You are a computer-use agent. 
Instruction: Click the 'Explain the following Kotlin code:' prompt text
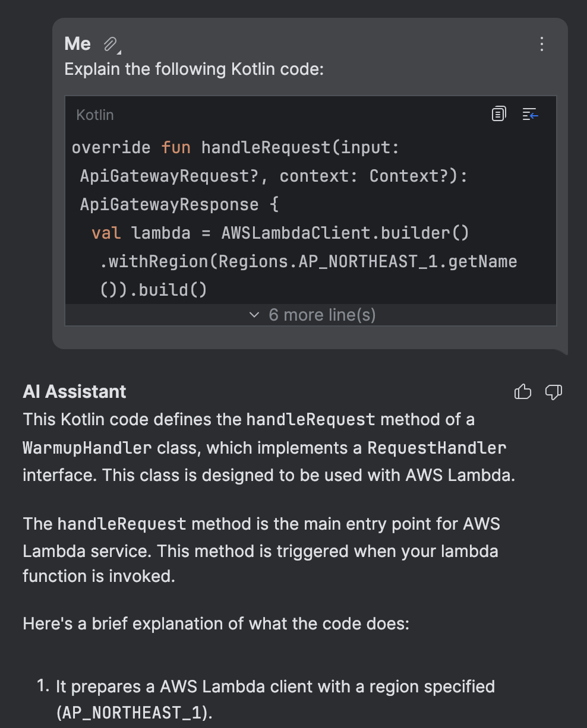[194, 69]
